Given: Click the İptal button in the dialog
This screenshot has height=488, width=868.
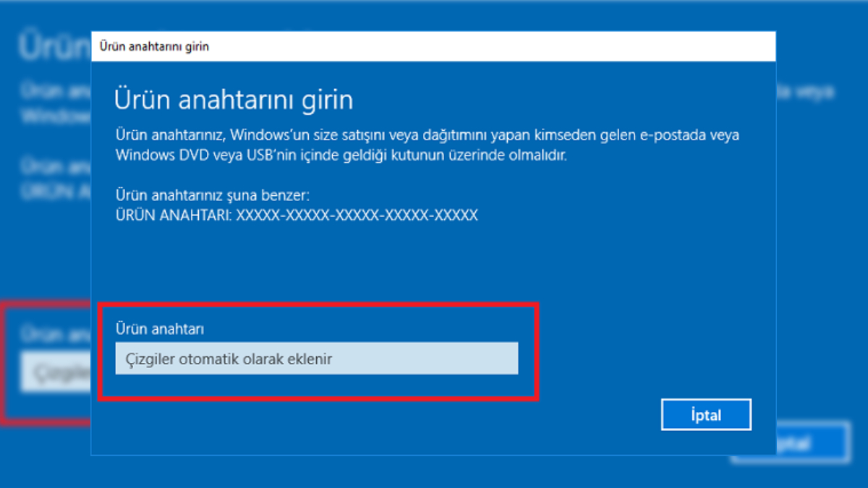Looking at the screenshot, I should pos(706,414).
